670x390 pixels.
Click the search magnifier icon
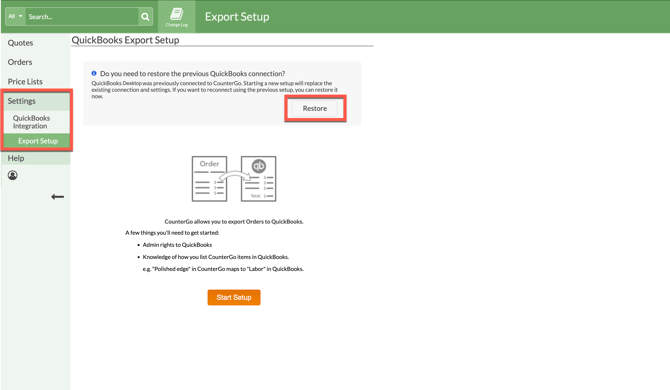145,17
